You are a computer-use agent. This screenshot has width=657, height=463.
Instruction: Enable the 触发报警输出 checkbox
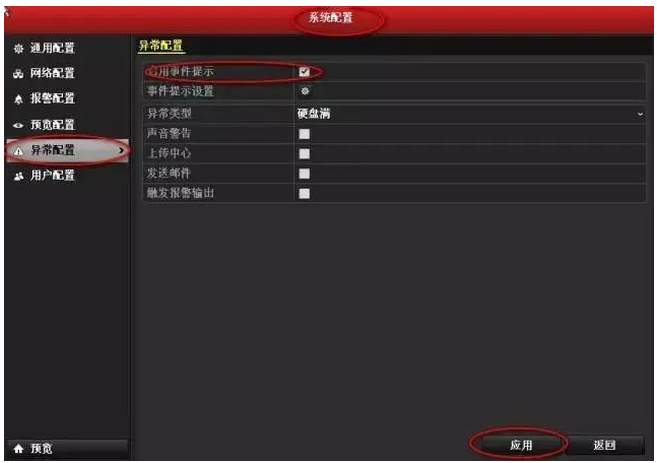point(305,193)
